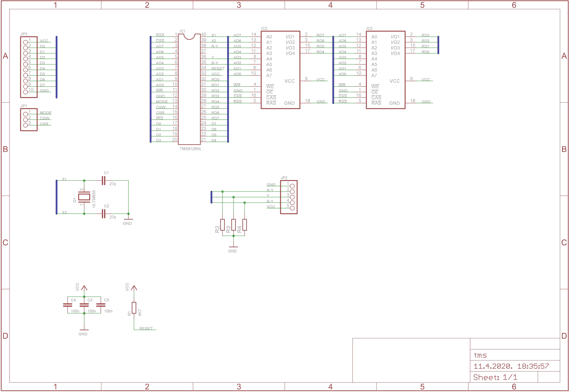Click the blue bus right of IC3 outputs

pyautogui.click(x=438, y=45)
